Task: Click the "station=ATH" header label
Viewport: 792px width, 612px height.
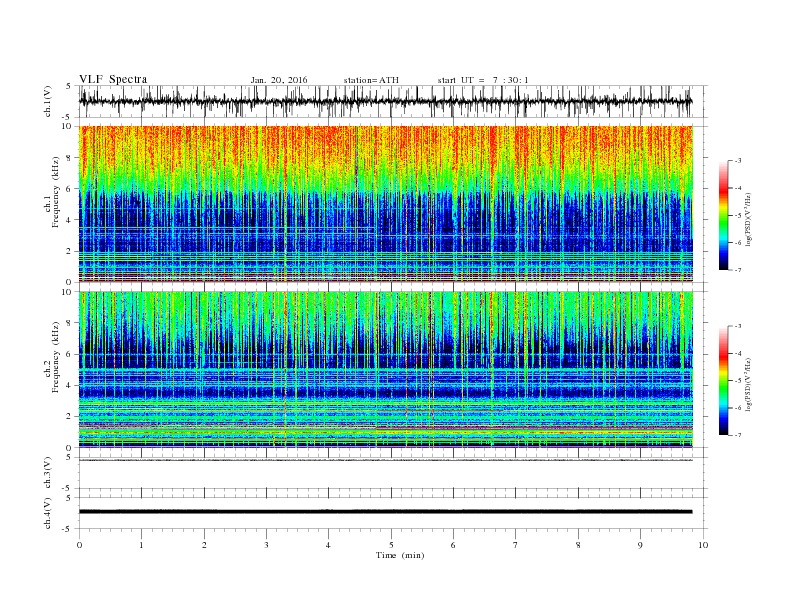Action: (x=371, y=80)
